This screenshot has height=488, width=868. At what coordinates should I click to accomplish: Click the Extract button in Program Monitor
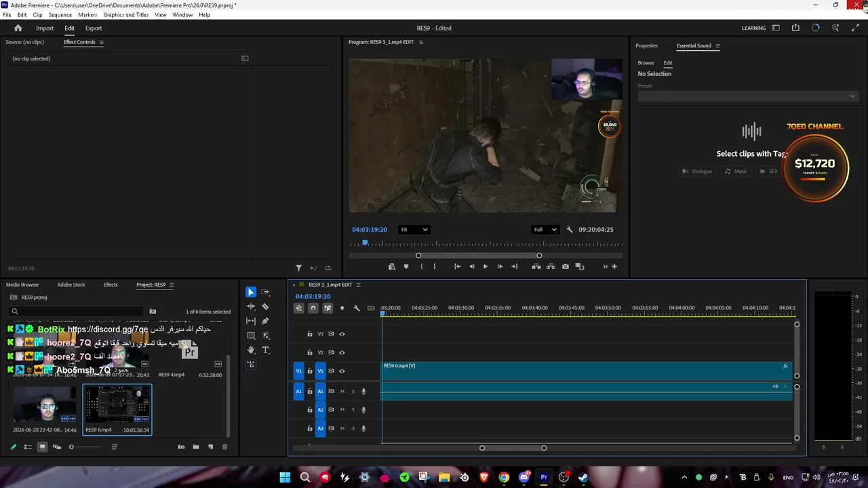coord(551,266)
